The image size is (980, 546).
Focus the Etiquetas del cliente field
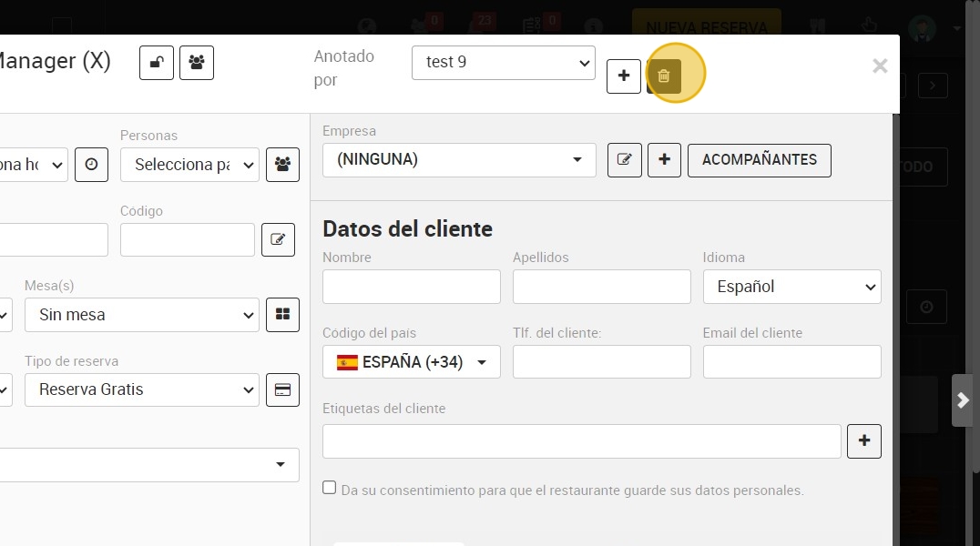pos(582,441)
